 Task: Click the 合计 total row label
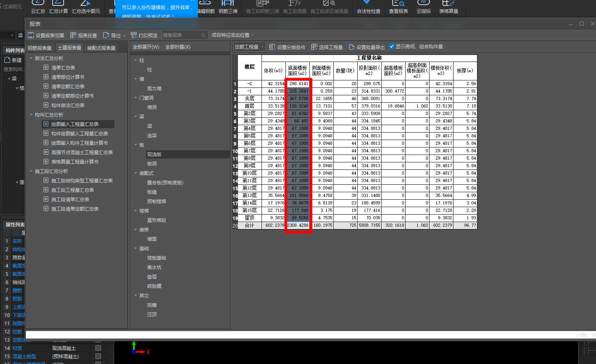point(249,226)
